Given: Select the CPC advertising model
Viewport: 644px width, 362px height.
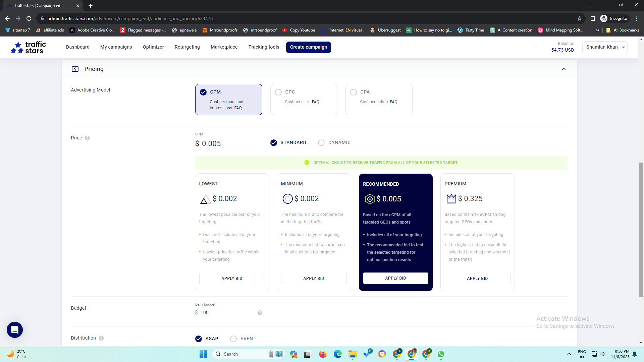Looking at the screenshot, I should [x=304, y=100].
